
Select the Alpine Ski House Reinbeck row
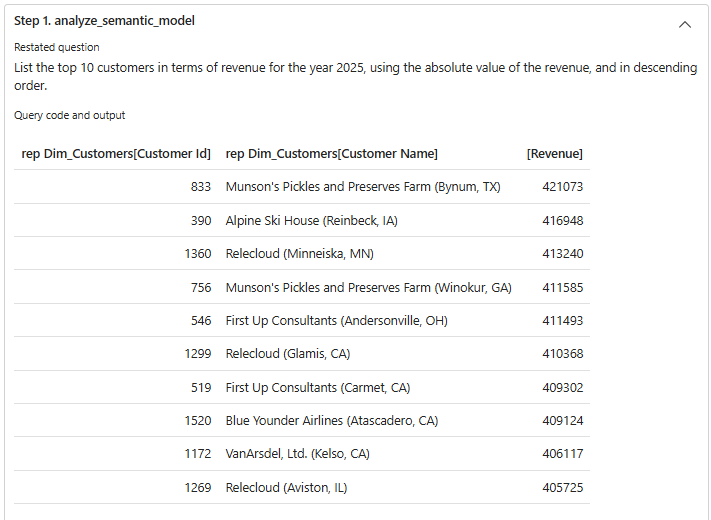311,220
